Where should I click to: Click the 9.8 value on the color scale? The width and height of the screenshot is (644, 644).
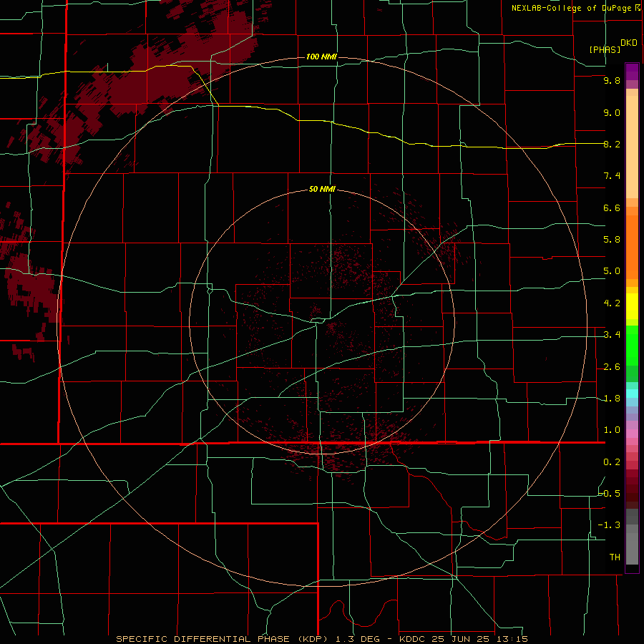tap(612, 81)
